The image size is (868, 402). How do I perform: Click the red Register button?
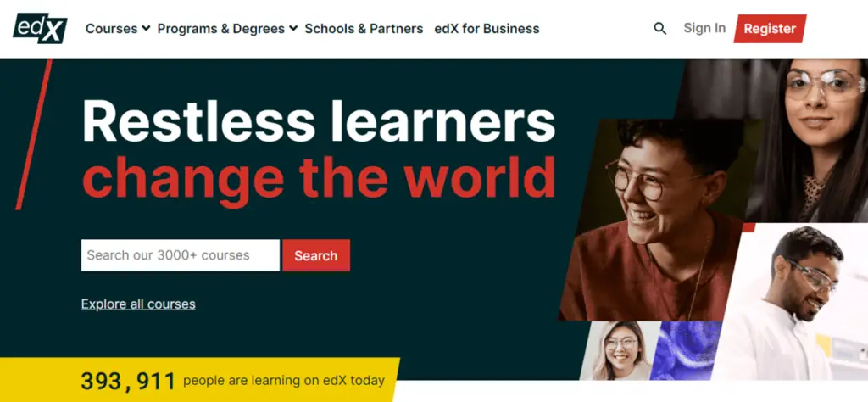[770, 29]
